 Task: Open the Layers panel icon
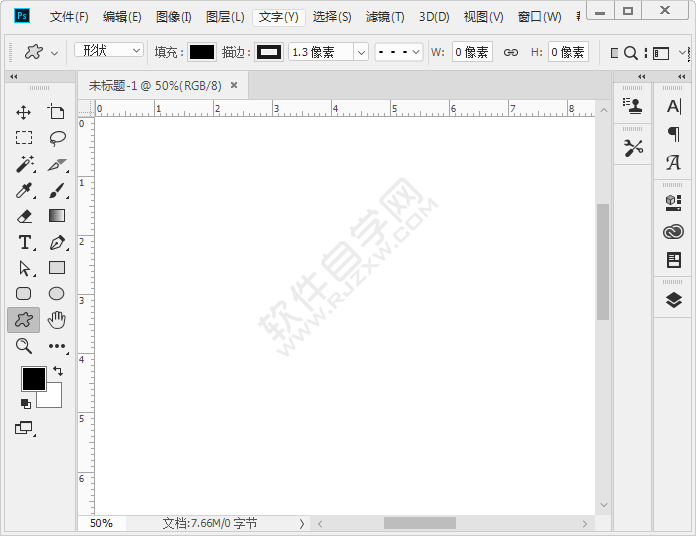click(x=674, y=300)
